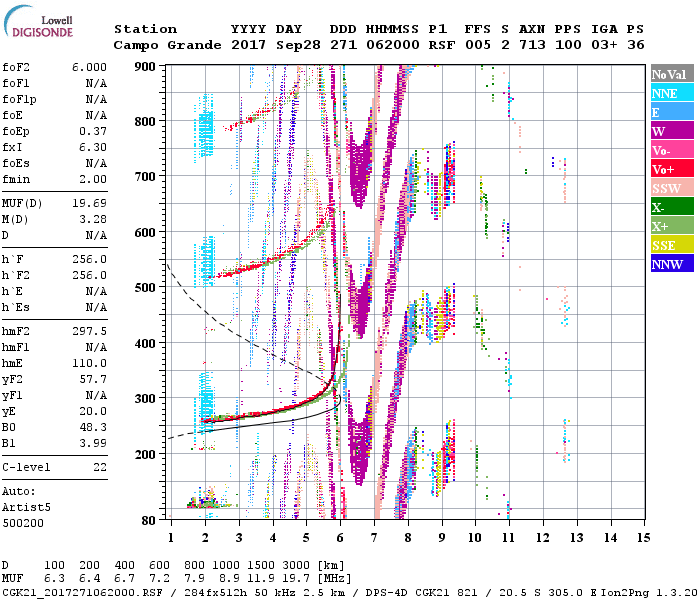Image resolution: width=700 pixels, height=600 pixels.
Task: Click the C-level value 22
Action: pyautogui.click(x=101, y=466)
